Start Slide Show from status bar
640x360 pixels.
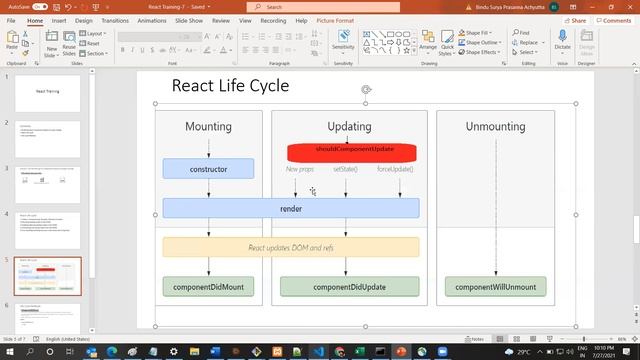click(x=550, y=339)
